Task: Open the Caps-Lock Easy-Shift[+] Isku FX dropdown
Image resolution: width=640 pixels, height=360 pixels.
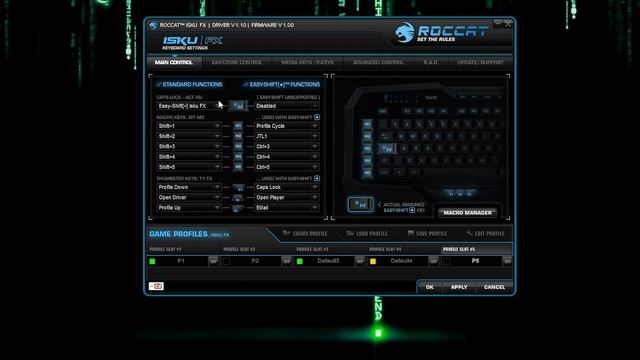Action: [189, 106]
